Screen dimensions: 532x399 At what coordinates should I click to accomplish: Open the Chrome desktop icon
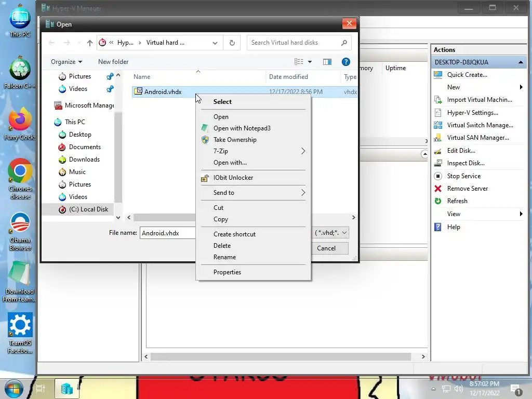(20, 179)
